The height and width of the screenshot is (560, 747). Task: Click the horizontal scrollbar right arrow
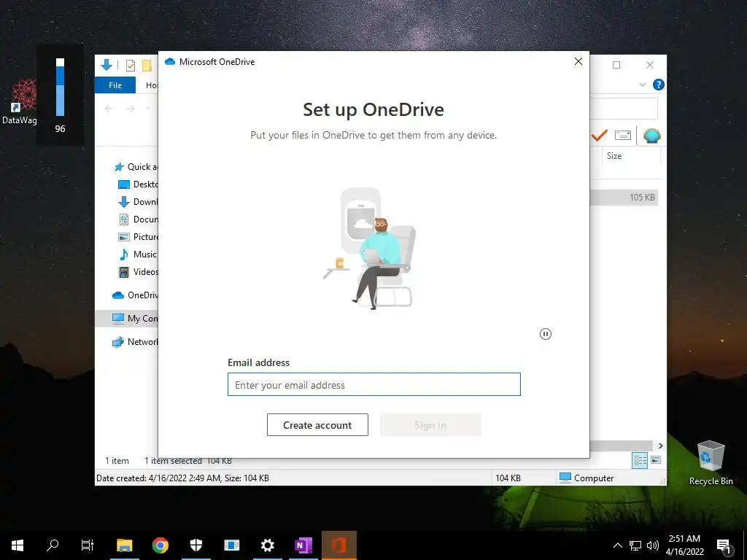coord(660,446)
